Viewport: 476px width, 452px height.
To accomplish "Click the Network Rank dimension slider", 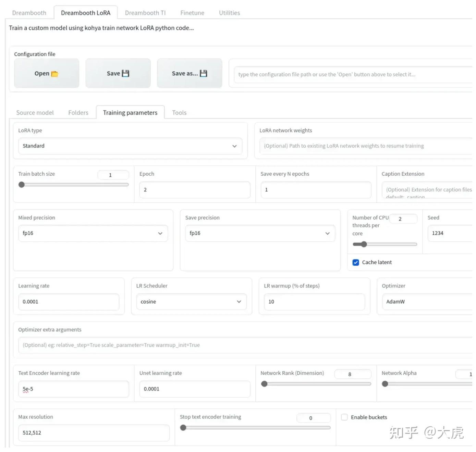I will point(264,384).
